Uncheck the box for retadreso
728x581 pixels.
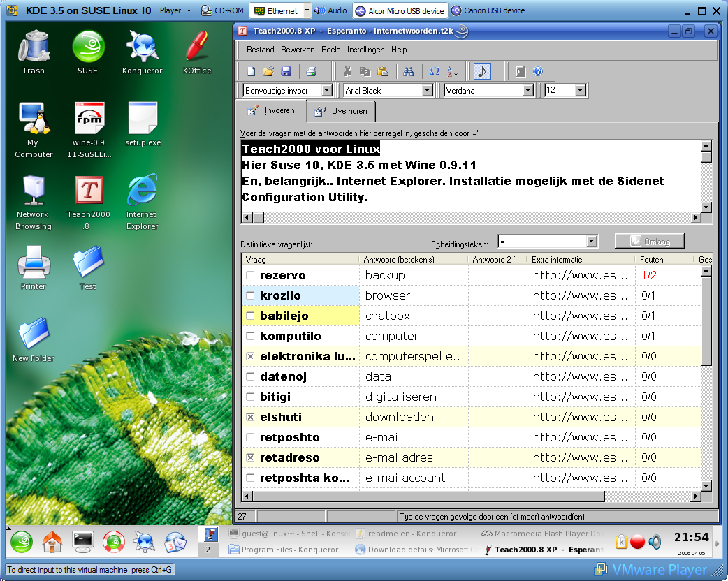coord(250,457)
